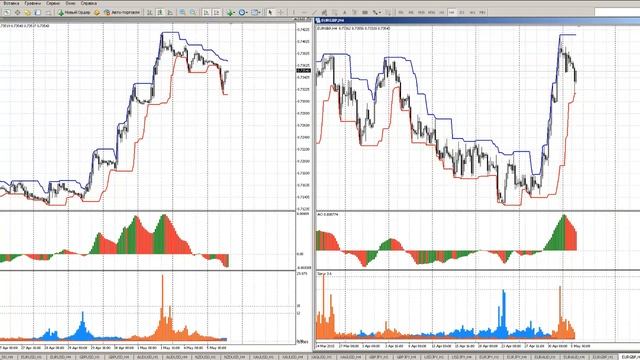Select the Fibonacci Retracement tool

pos(334,13)
